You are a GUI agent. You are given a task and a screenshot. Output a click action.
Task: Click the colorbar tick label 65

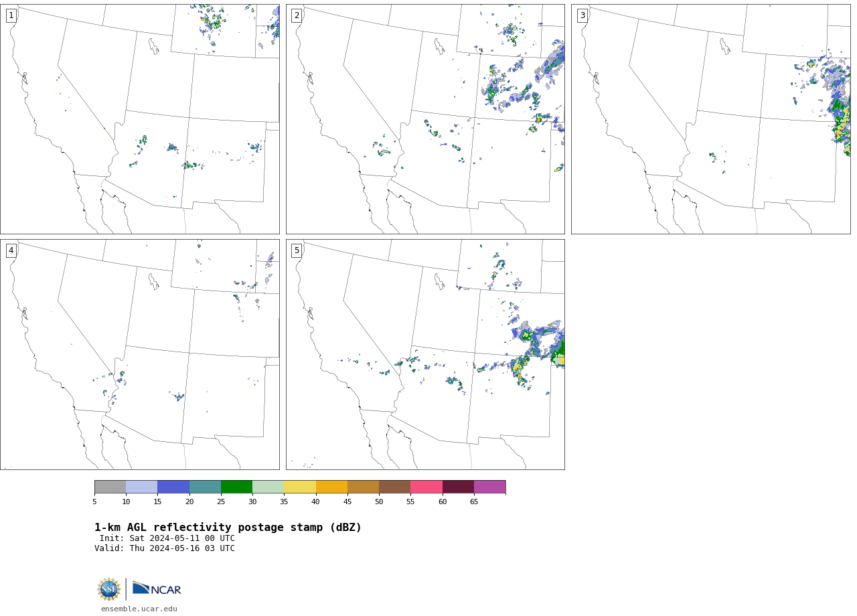tap(474, 502)
